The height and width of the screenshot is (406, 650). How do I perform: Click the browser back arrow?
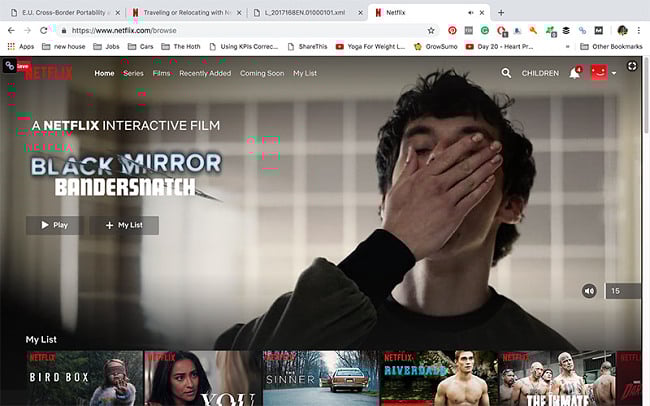tap(11, 30)
